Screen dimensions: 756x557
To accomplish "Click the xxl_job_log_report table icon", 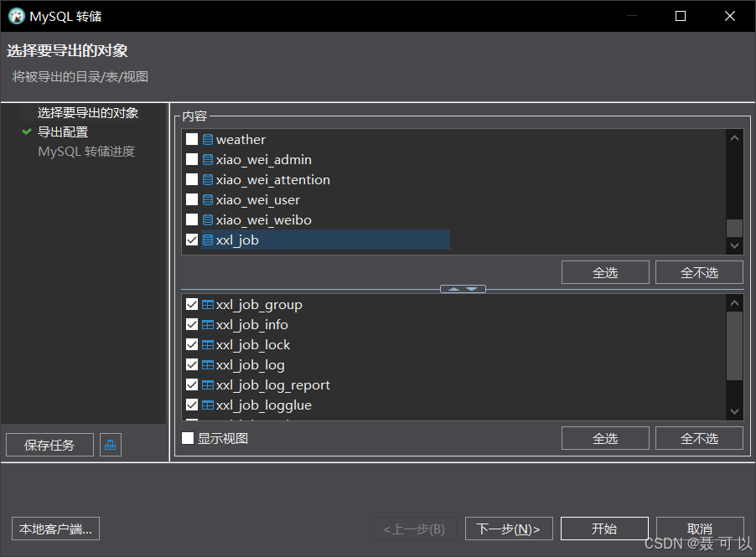I will tap(208, 385).
